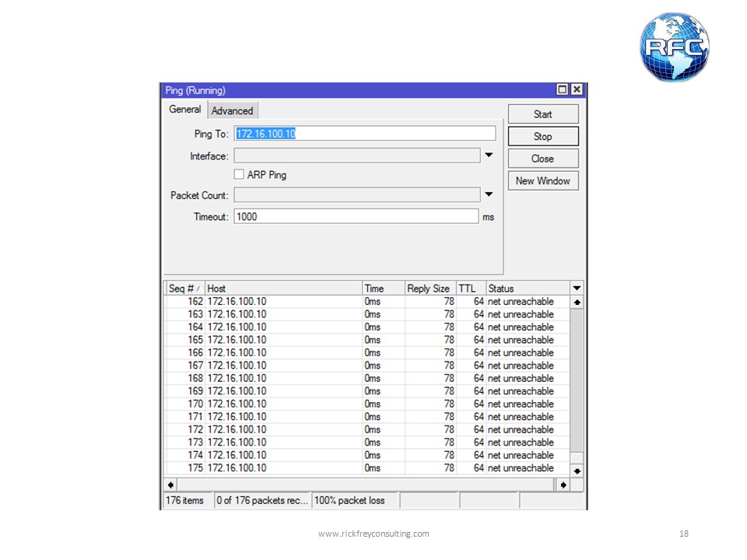The width and height of the screenshot is (747, 560).
Task: Maximize the Ping window
Action: point(562,89)
